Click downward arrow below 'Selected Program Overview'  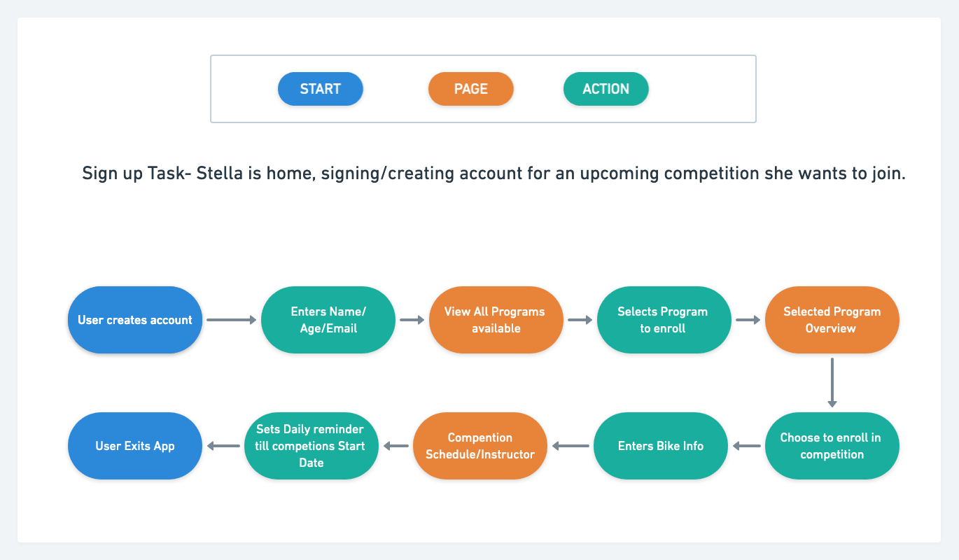832,383
